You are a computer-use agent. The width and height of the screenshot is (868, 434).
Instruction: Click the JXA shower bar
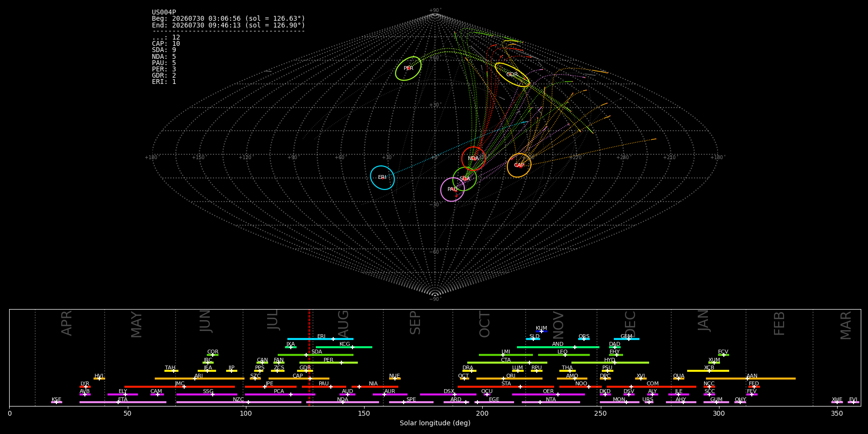(x=290, y=347)
